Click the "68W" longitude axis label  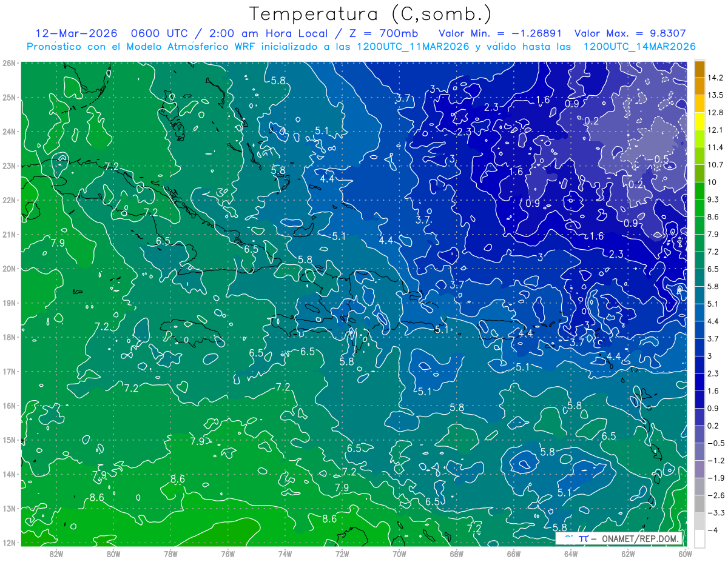click(x=456, y=554)
